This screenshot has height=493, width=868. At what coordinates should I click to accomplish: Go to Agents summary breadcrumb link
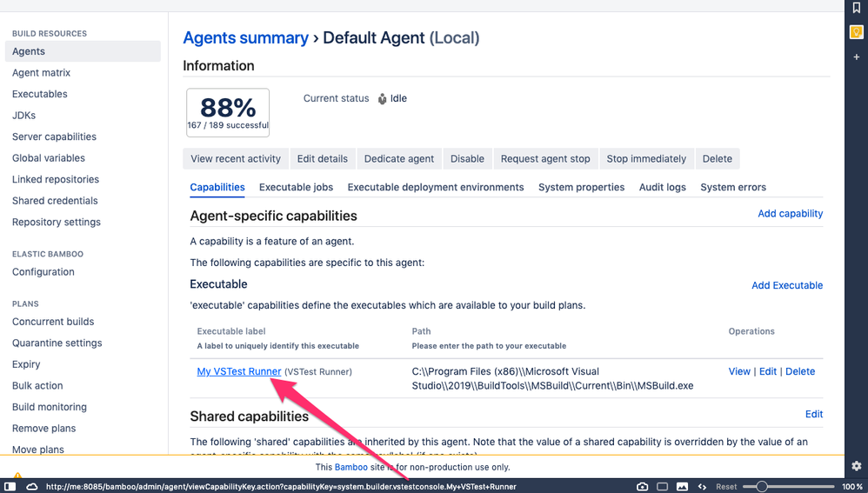coord(246,37)
